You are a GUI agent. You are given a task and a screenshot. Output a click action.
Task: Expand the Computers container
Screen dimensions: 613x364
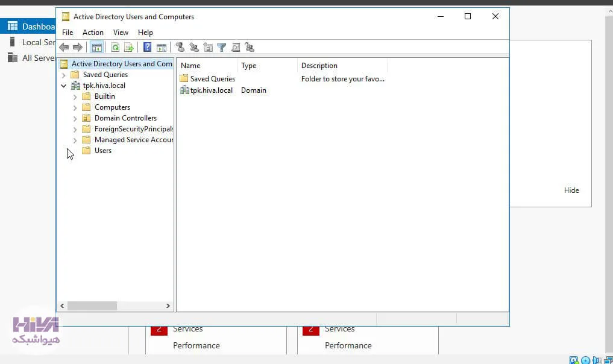point(75,107)
